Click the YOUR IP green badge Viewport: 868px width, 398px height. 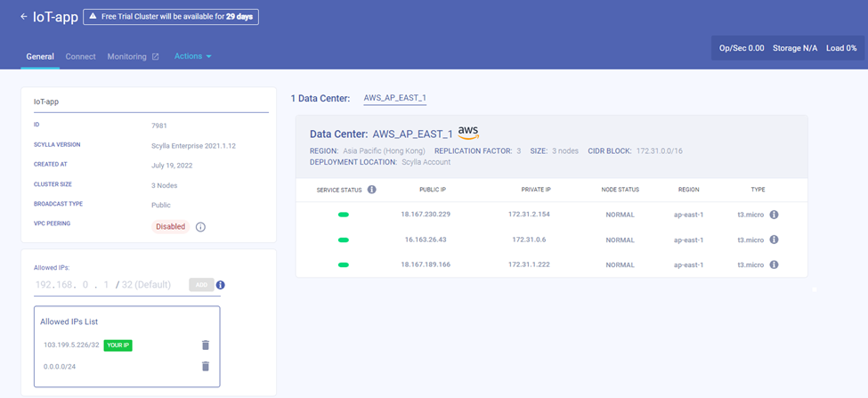click(x=118, y=345)
